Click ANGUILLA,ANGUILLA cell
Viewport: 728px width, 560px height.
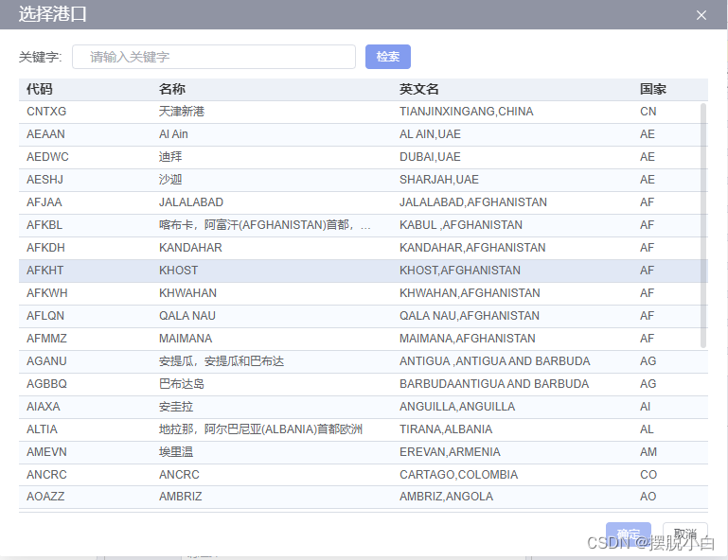457,407
